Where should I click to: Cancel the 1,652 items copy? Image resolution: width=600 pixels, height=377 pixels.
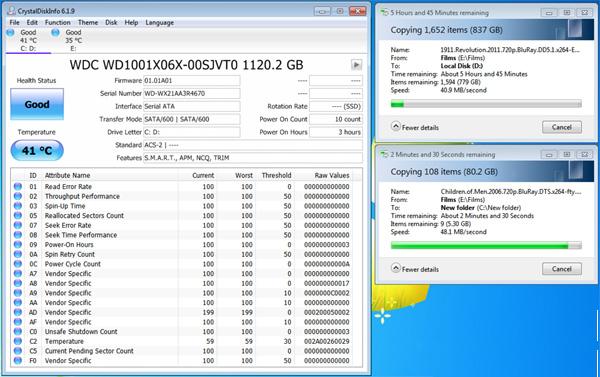[562, 127]
